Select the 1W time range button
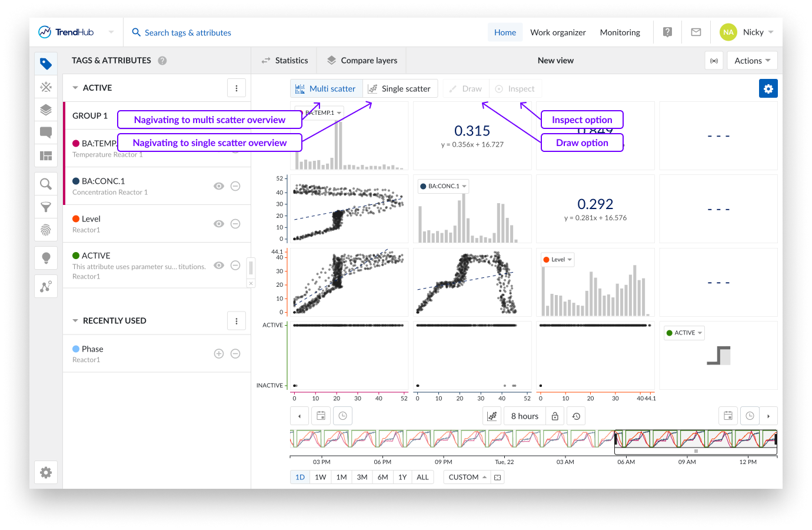 (320, 477)
